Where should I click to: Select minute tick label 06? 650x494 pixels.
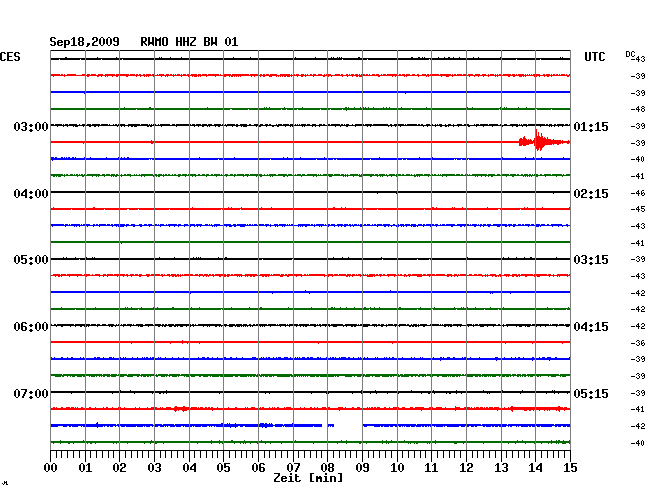[x=258, y=467]
